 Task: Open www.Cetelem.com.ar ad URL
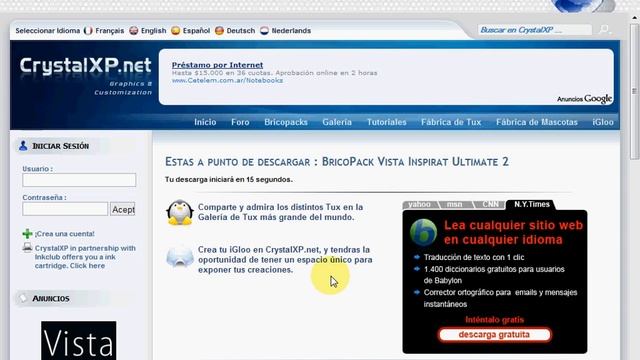(x=227, y=80)
